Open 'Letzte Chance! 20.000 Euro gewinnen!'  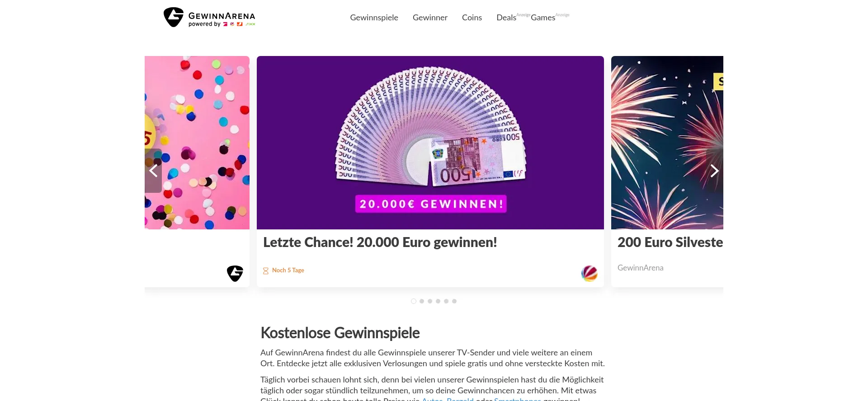(380, 242)
